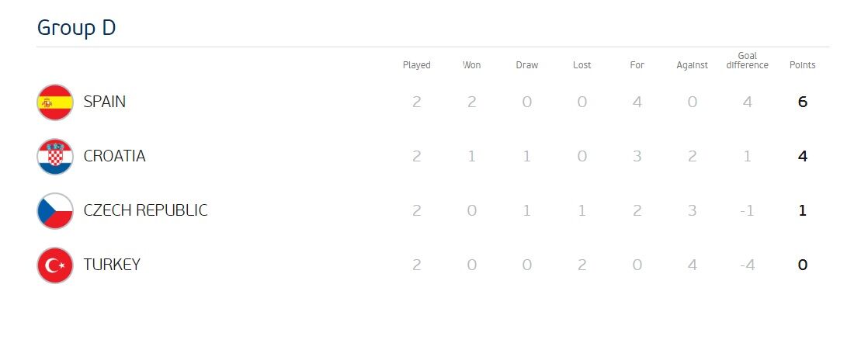Click the Croatia flag icon
Viewport: 868px width, 357px height.
coord(55,157)
